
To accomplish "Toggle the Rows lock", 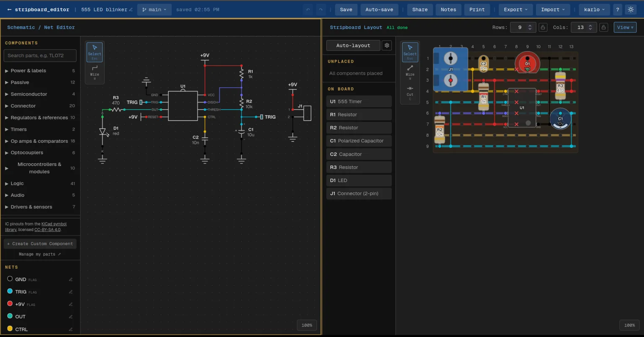I will [x=543, y=27].
